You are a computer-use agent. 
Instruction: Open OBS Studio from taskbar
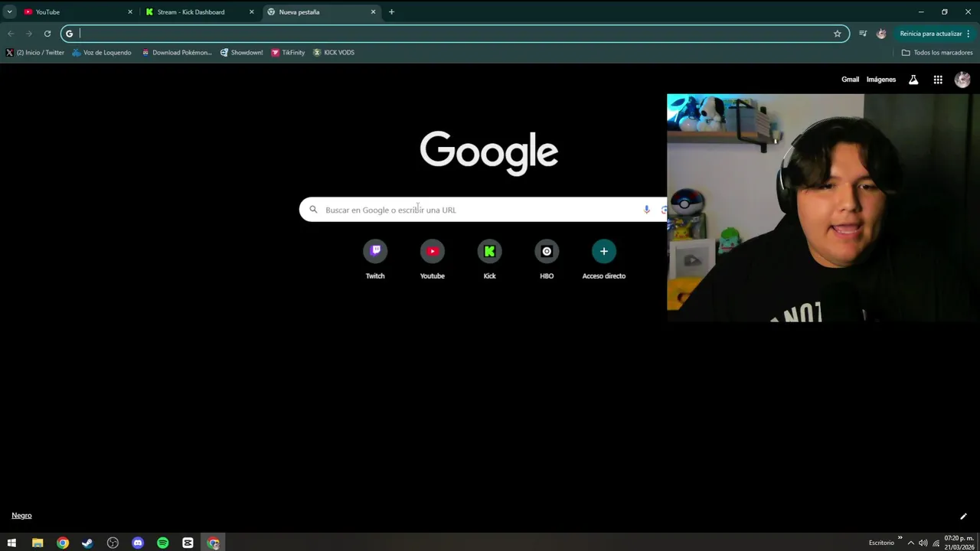coord(113,543)
